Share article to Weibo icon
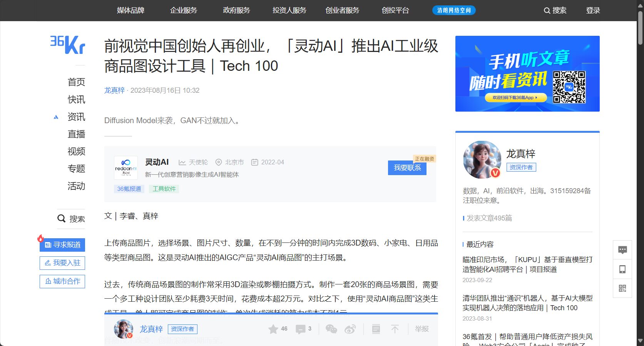Image resolution: width=644 pixels, height=346 pixels. pos(350,329)
